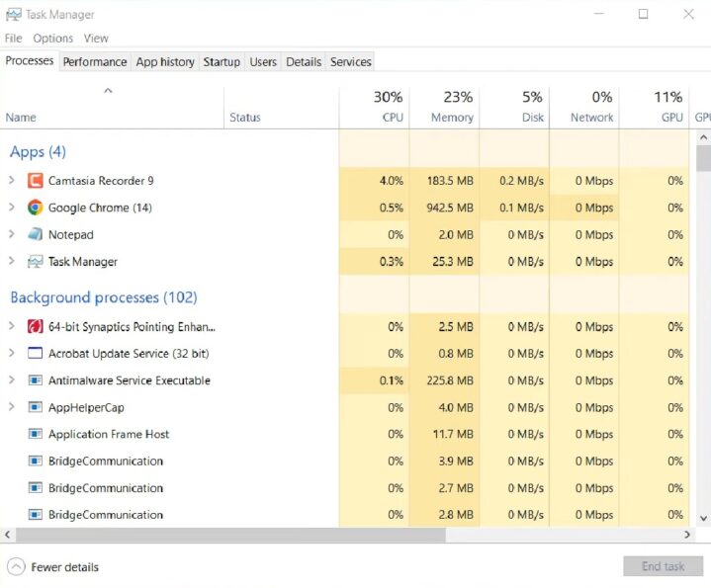Sort processes by Memory column
711x588 pixels.
(x=444, y=108)
